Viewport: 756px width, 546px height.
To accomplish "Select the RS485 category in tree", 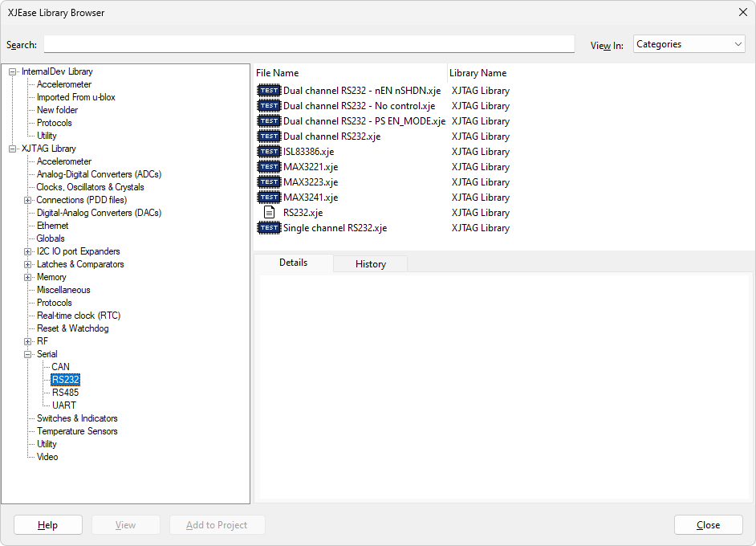I will click(65, 393).
